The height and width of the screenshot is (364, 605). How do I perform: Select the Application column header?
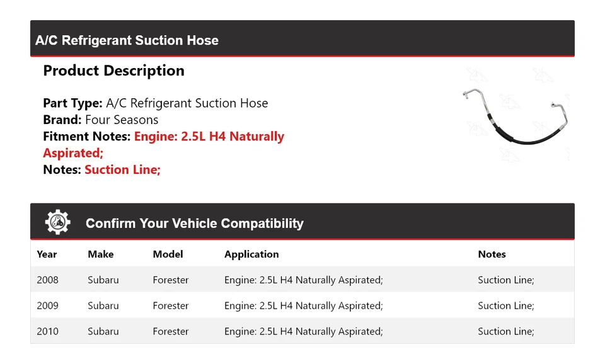coord(251,254)
